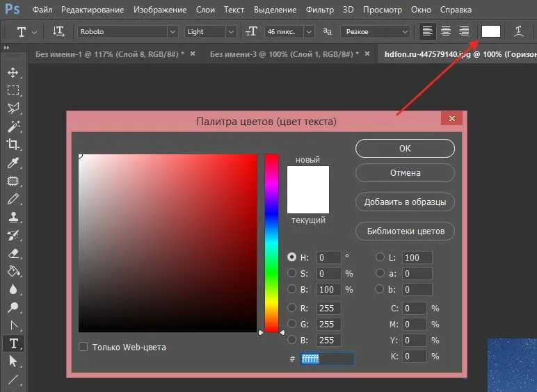Close the Без имени-1 document tab
The image size is (537, 392).
(193, 54)
